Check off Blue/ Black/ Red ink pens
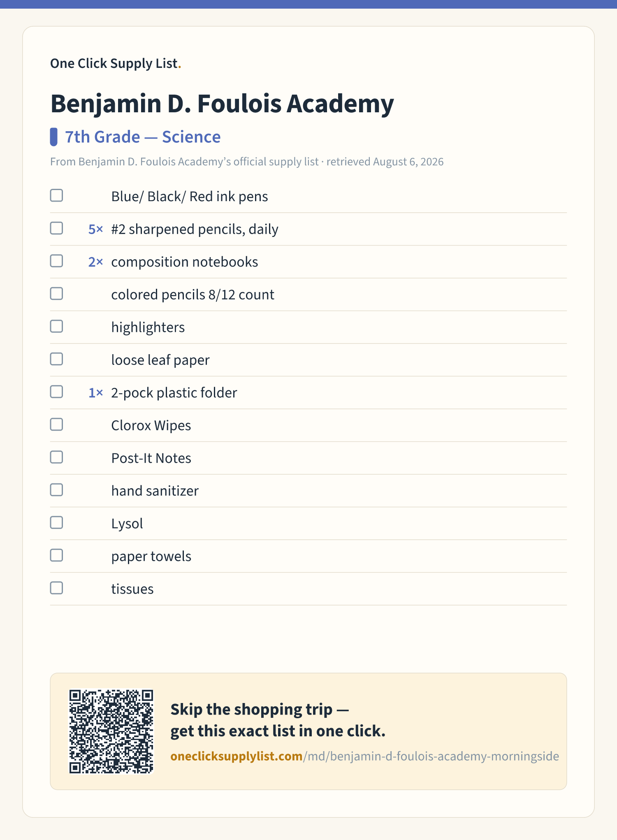The image size is (617, 840). [56, 195]
